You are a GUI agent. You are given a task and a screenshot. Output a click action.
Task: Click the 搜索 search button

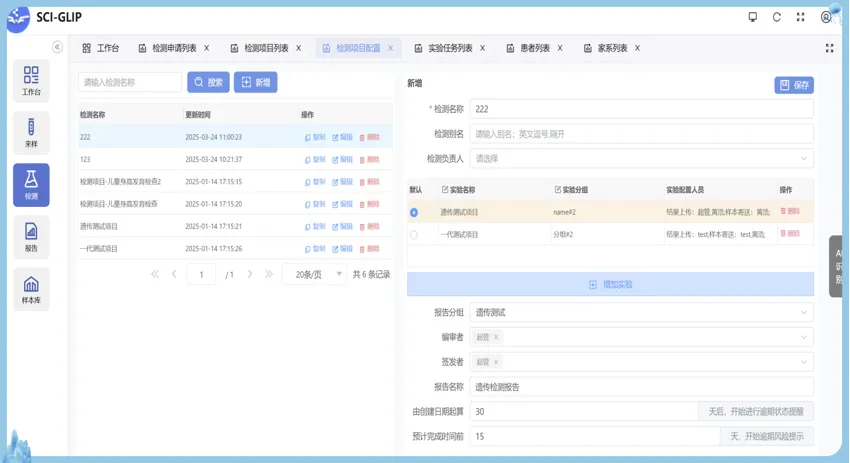point(208,82)
